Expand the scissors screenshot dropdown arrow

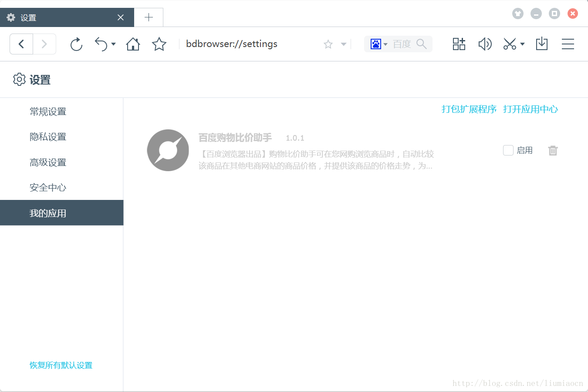pyautogui.click(x=522, y=44)
